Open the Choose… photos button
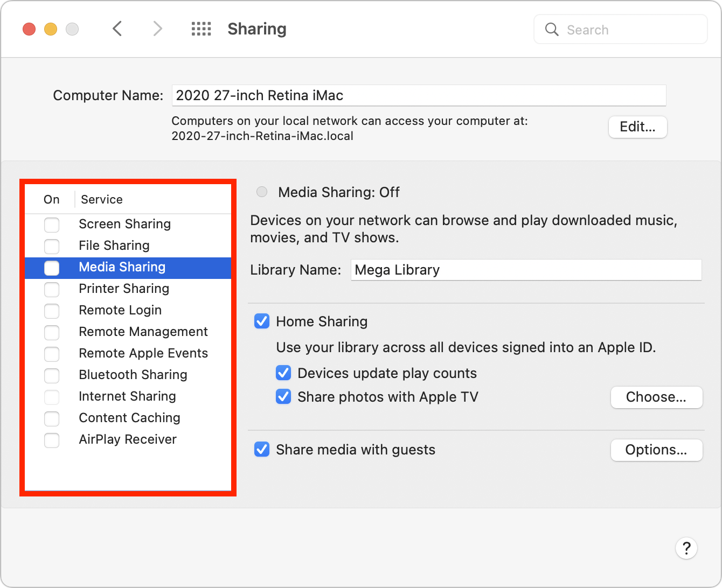Screen dimensions: 722x588 pos(656,397)
